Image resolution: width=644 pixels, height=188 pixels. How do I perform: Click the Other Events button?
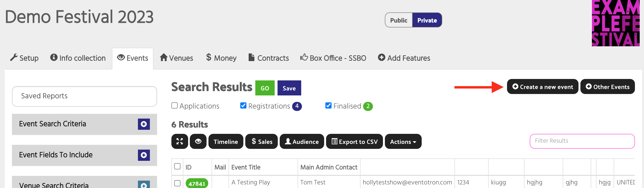[607, 87]
